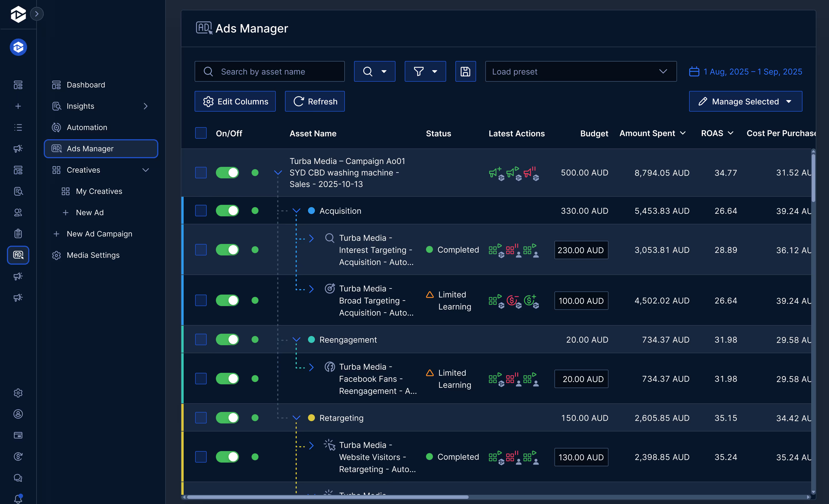This screenshot has width=829, height=504.
Task: Click the save preset floppy disk icon
Action: (x=465, y=71)
